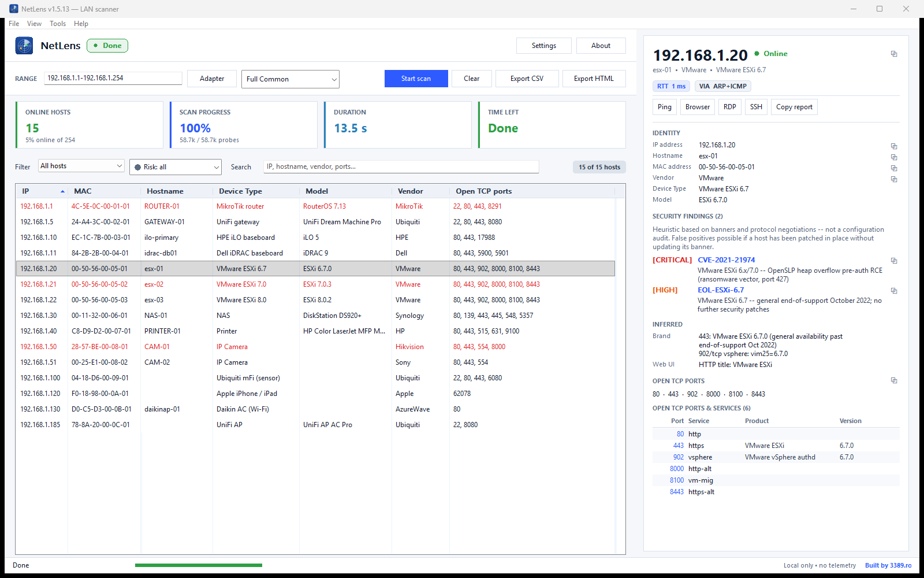Image resolution: width=924 pixels, height=578 pixels.
Task: Select the NAS-01 Synology row
Action: [315, 316]
